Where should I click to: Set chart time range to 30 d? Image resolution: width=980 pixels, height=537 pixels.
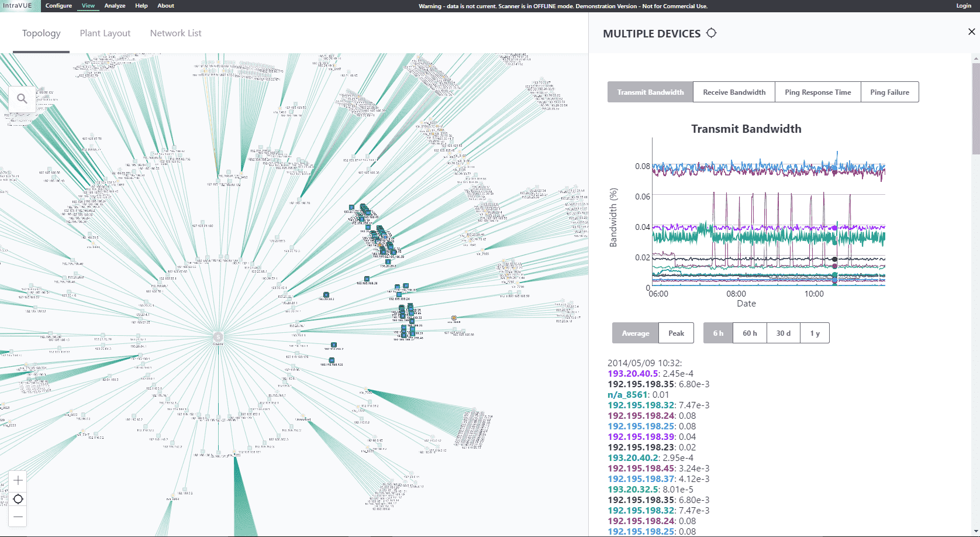click(783, 333)
